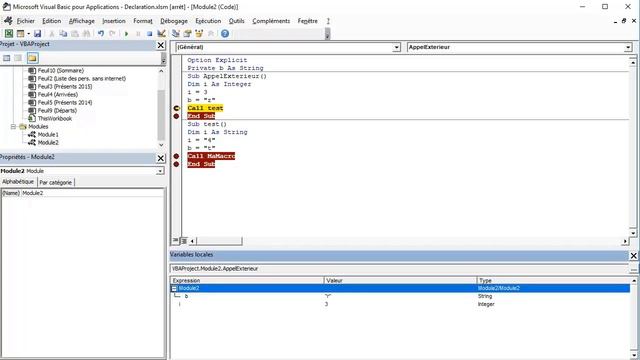Image resolution: width=640 pixels, height=360 pixels.
Task: Click the yellow execution arrow beside Call test
Action: click(176, 108)
